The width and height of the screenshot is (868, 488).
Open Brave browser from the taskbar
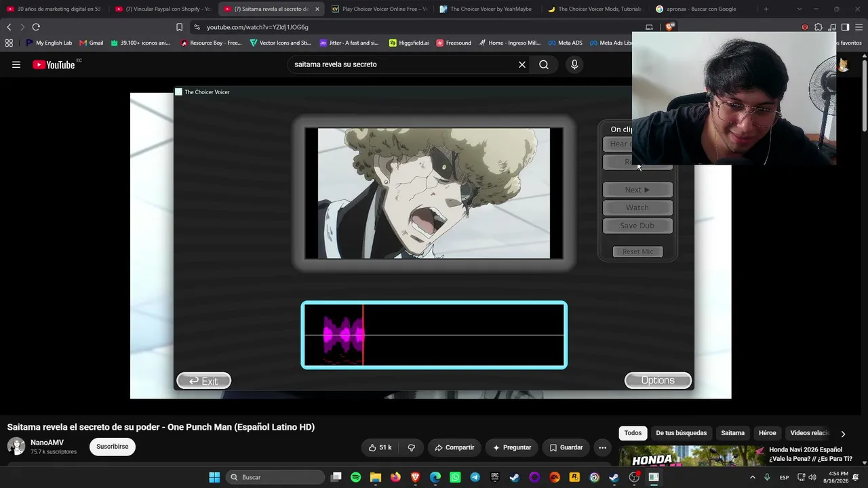pos(416,477)
